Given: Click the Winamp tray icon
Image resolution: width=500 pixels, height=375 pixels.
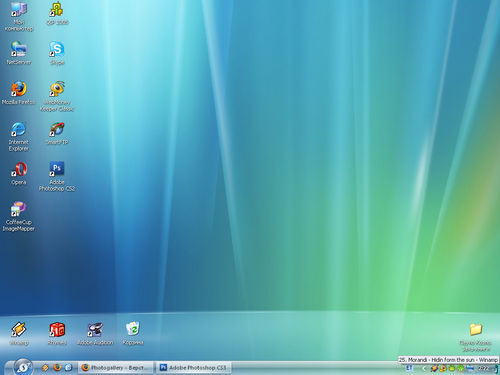Looking at the screenshot, I should 434,368.
